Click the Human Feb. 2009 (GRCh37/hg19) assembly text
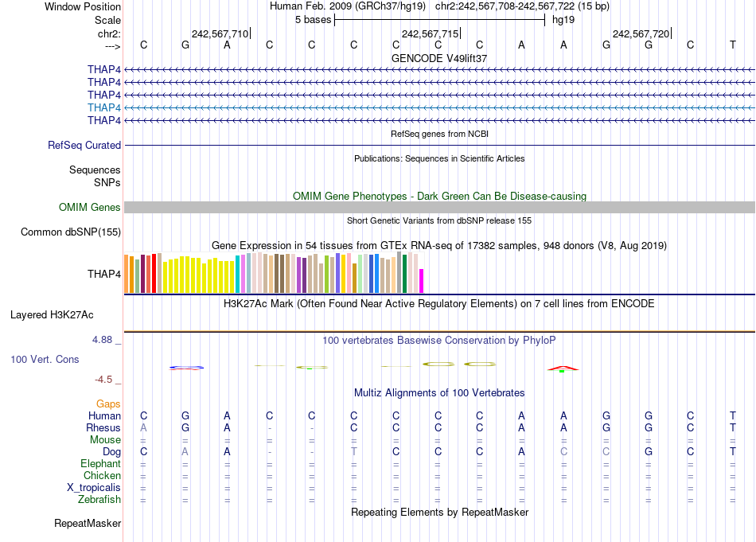756x542 pixels. 348,6
